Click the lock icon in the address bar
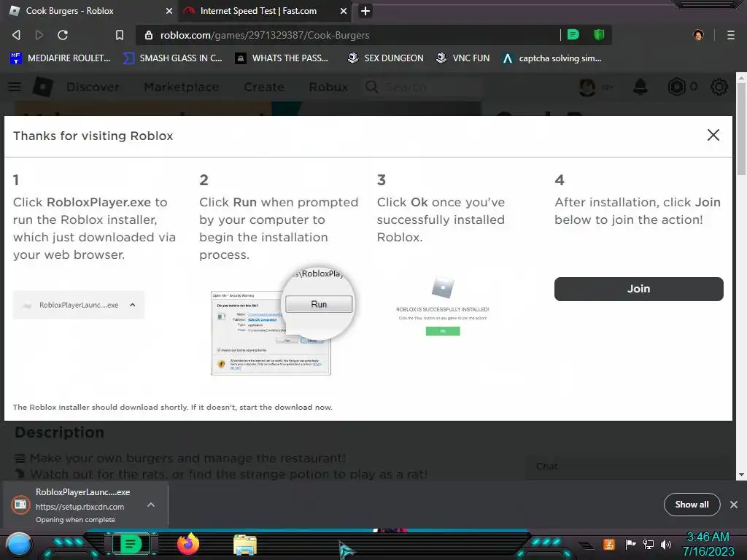 point(149,35)
